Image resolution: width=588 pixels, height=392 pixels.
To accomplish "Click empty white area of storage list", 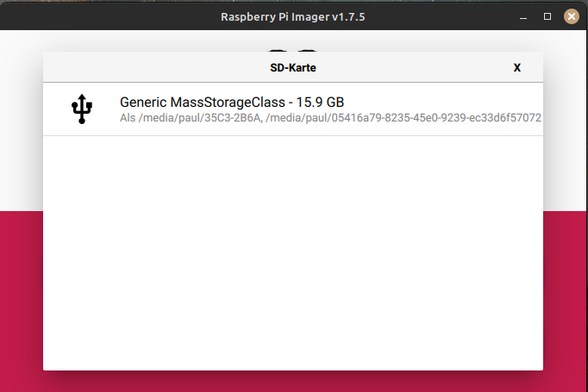I will coord(293,258).
